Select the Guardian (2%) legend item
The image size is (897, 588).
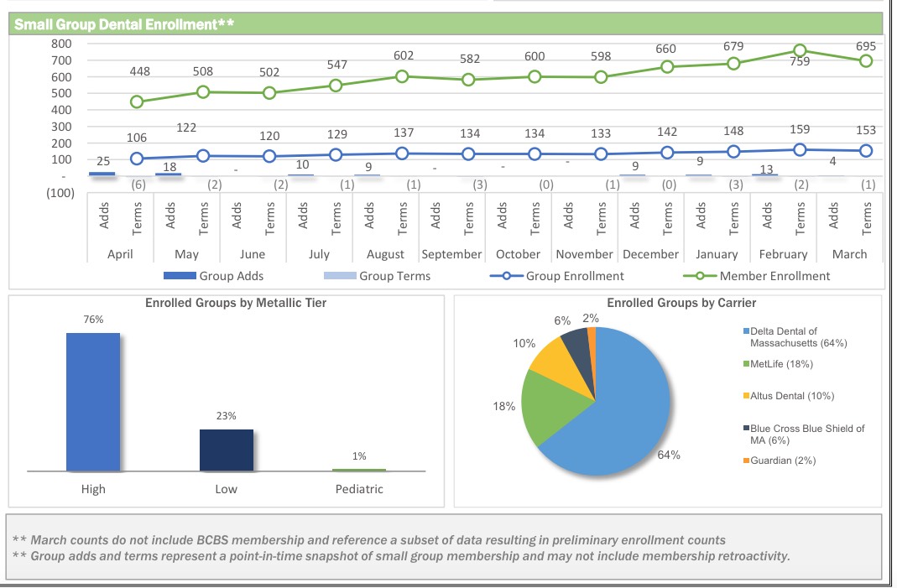point(782,461)
